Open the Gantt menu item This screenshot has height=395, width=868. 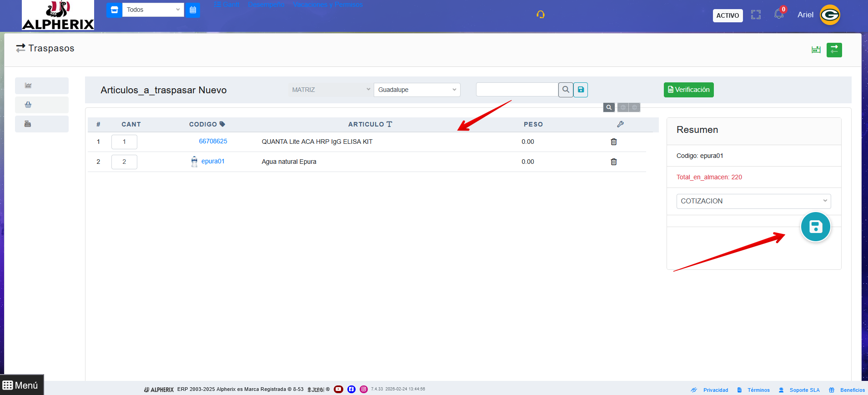pos(227,5)
